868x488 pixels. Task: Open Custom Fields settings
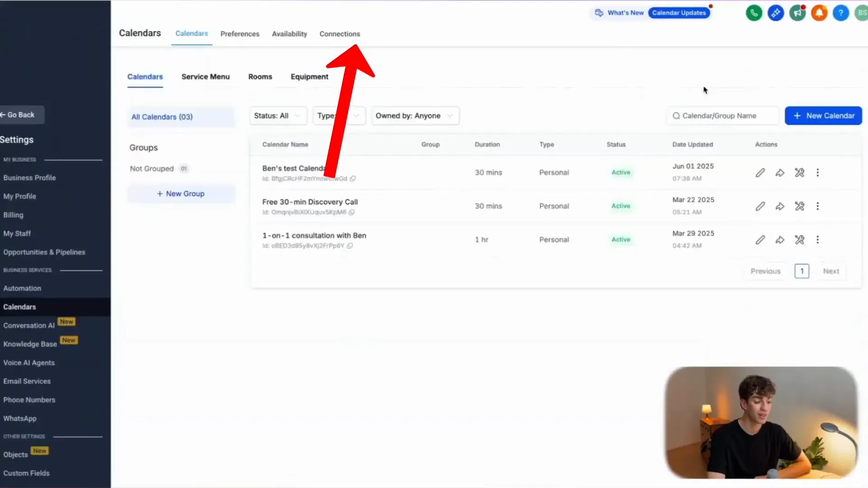coord(26,473)
